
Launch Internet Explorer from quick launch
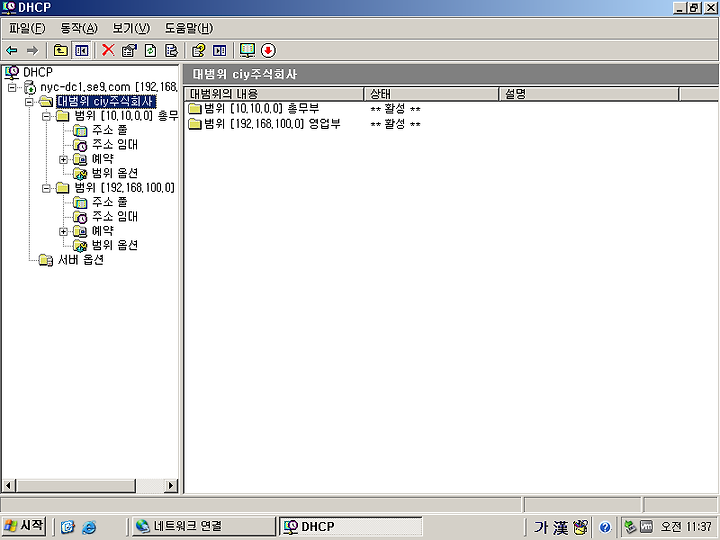click(89, 527)
